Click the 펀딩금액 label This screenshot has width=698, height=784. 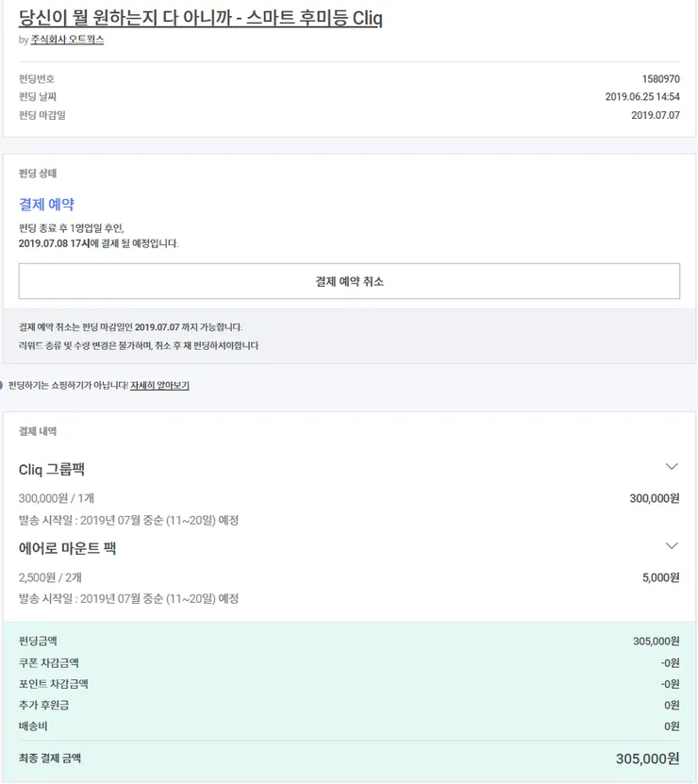[38, 641]
